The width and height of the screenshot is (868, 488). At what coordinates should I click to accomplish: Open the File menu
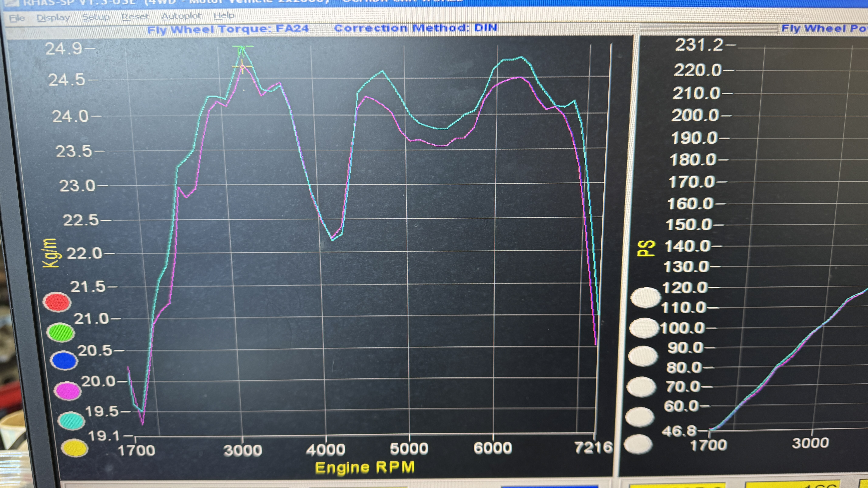tap(17, 18)
